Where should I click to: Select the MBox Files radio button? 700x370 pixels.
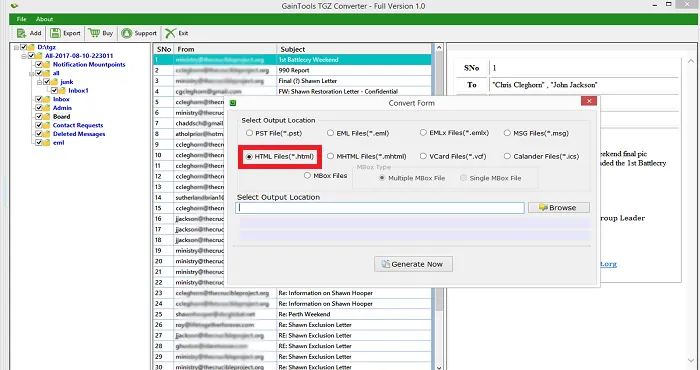pyautogui.click(x=307, y=175)
